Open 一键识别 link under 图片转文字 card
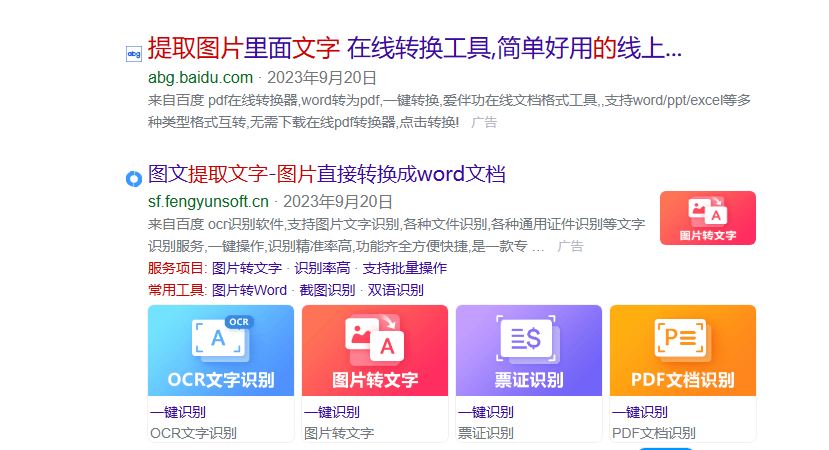Viewport: 829px width, 450px height. 331,412
